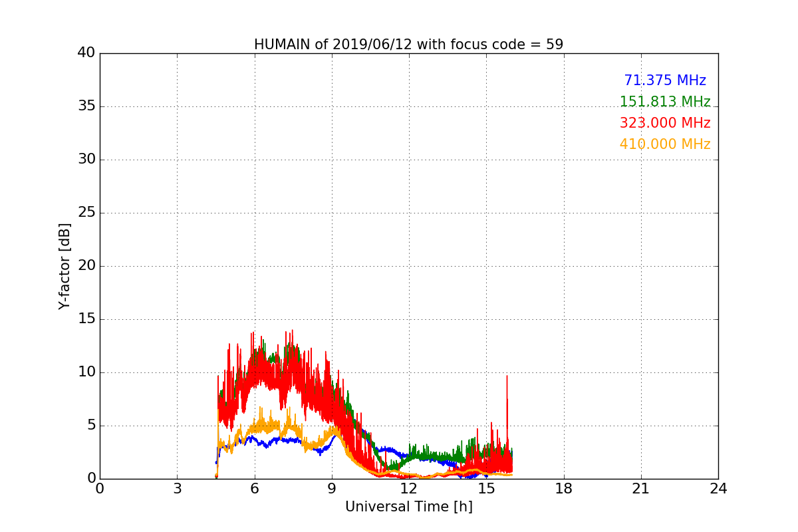Click the "Y-factor [dB]" axis label

point(64,266)
